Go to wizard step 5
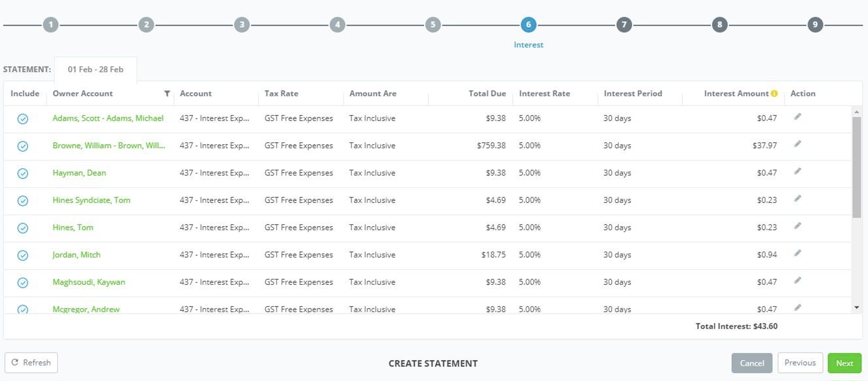This screenshot has height=381, width=868. click(x=433, y=25)
